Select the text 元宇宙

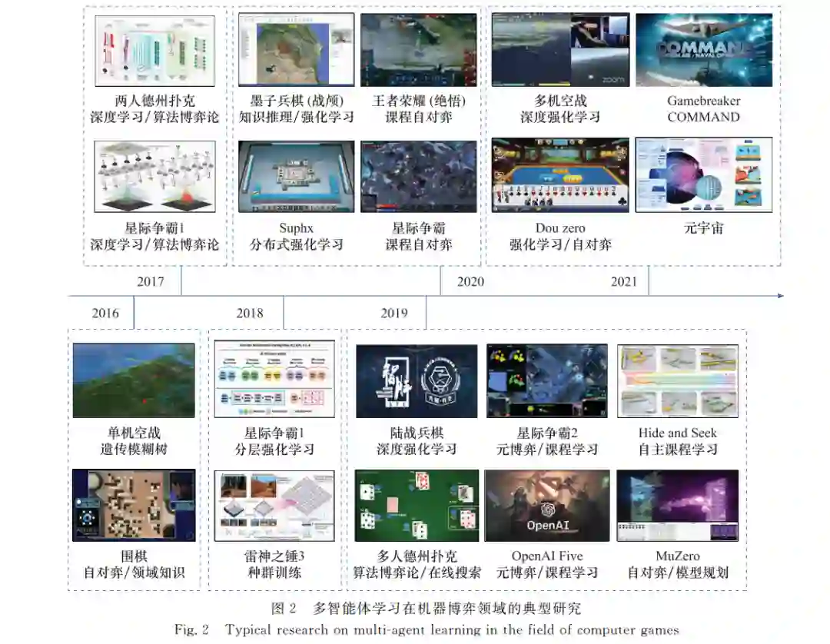pyautogui.click(x=703, y=228)
